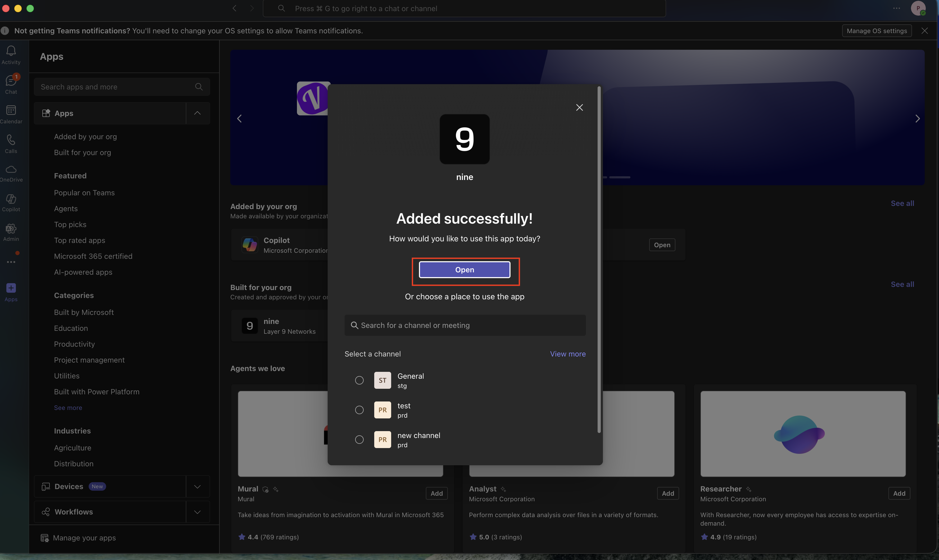This screenshot has width=939, height=560.
Task: Click the banner carousel page indicator
Action: [x=620, y=177]
